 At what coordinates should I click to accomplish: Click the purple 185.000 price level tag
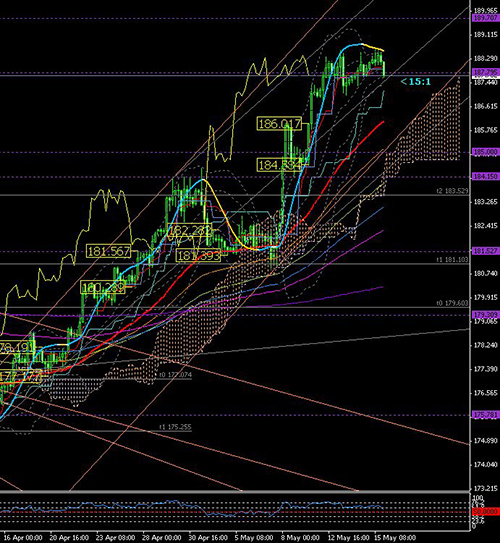click(486, 152)
